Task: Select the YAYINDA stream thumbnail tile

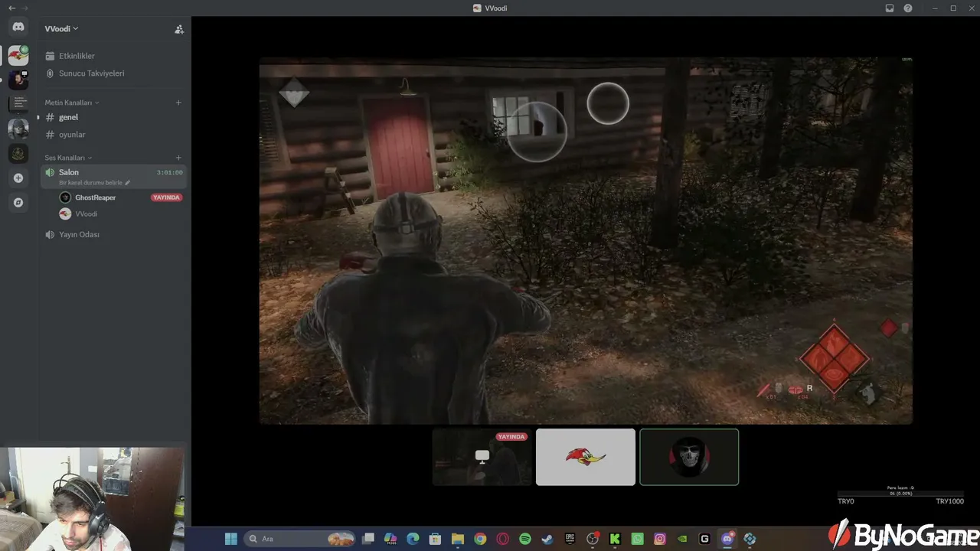Action: pyautogui.click(x=482, y=457)
